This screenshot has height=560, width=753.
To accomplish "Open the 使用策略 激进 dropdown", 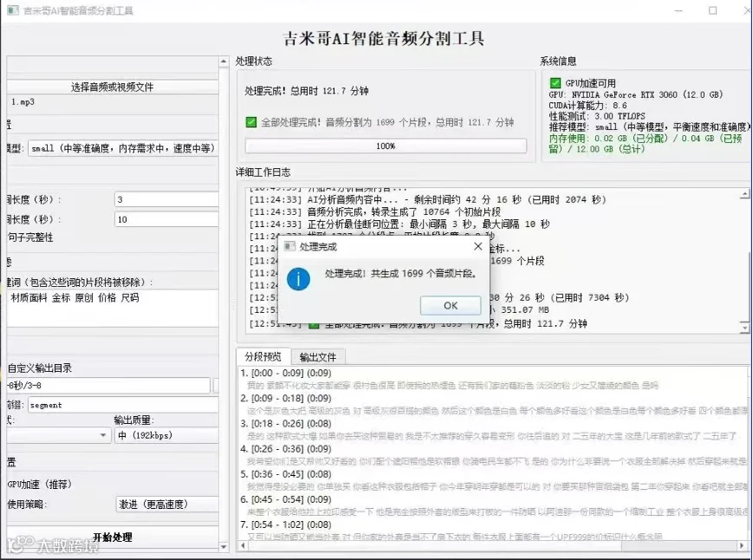I will tap(166, 505).
